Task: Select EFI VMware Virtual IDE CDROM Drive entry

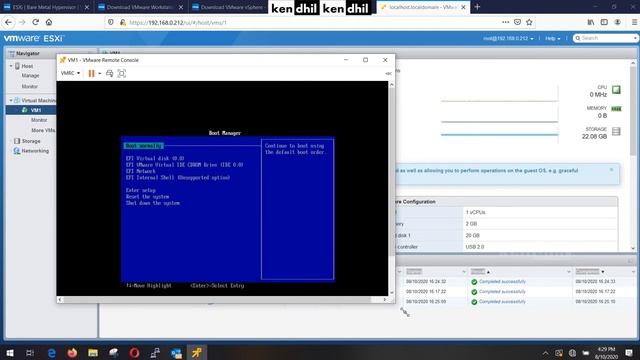Action: pyautogui.click(x=184, y=165)
